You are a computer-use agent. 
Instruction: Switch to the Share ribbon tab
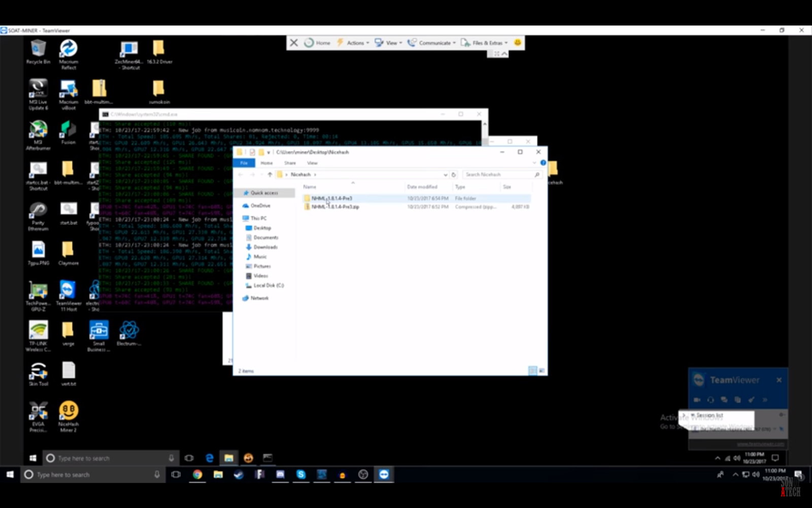(x=290, y=163)
